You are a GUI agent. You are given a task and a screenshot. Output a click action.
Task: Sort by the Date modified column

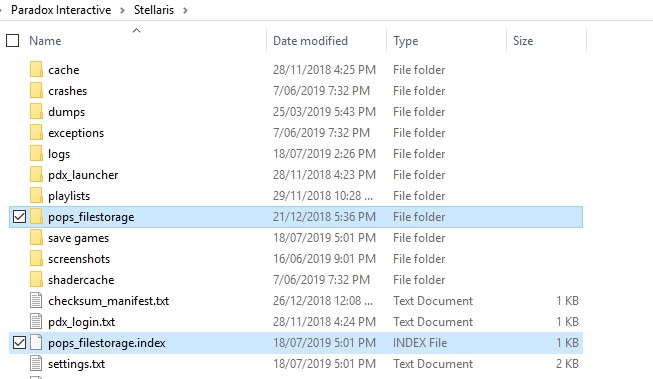tap(310, 40)
